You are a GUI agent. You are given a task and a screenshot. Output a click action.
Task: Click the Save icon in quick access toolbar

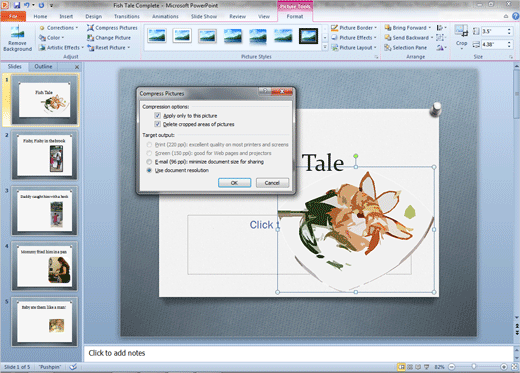tap(17, 5)
